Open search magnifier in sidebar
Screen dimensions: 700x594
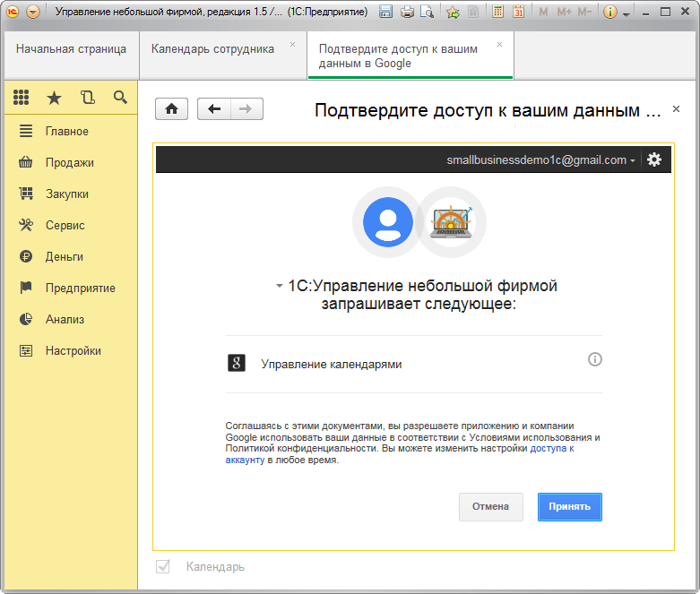tap(120, 98)
